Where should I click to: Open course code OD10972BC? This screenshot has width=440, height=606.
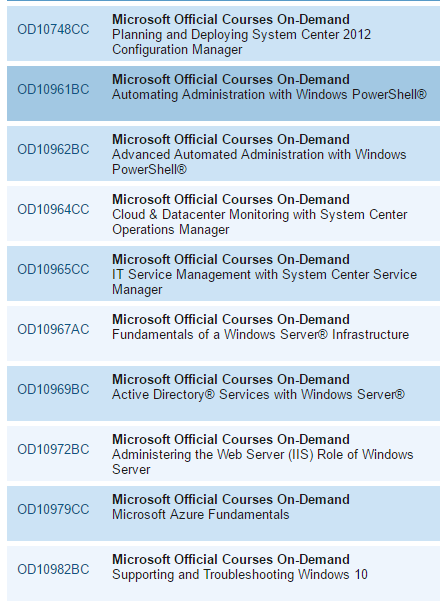click(x=53, y=449)
